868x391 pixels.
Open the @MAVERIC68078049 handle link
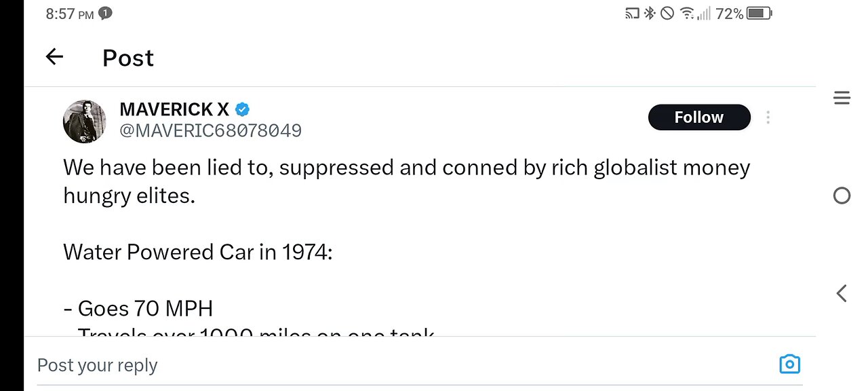[210, 130]
